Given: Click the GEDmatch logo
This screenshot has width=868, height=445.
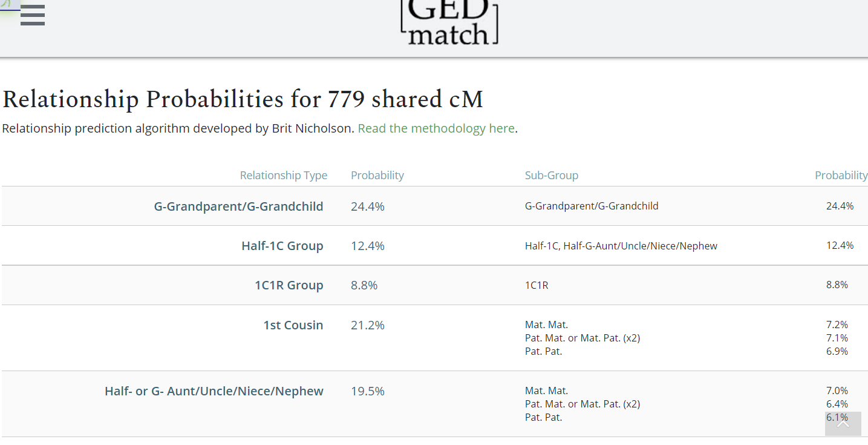Looking at the screenshot, I should click(449, 23).
